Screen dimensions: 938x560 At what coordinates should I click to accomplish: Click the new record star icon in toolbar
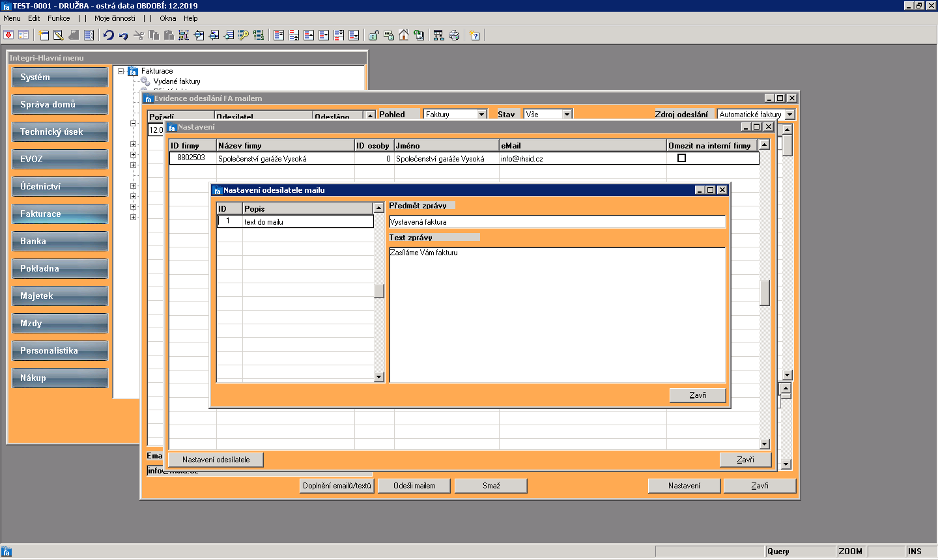pos(44,35)
